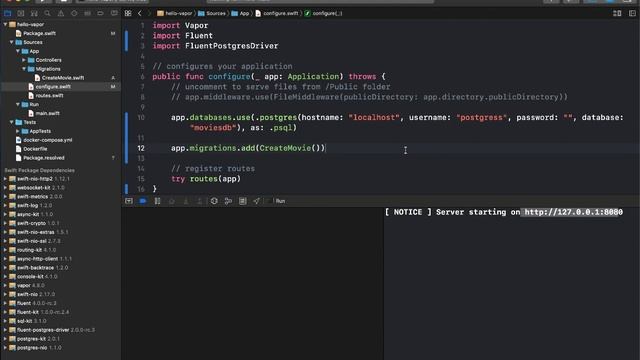Add editor on right split icon

pyautogui.click(x=632, y=13)
